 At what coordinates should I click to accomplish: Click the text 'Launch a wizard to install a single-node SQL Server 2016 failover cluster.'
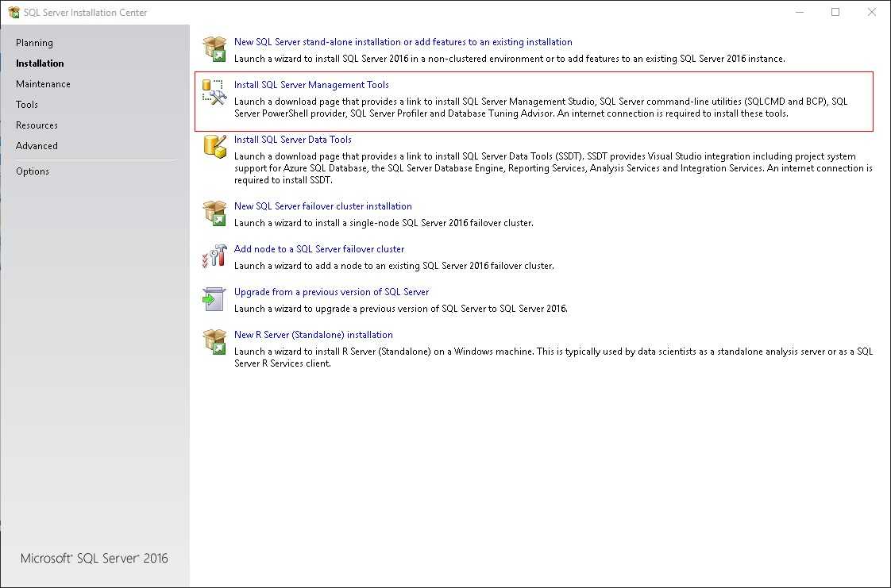[384, 223]
